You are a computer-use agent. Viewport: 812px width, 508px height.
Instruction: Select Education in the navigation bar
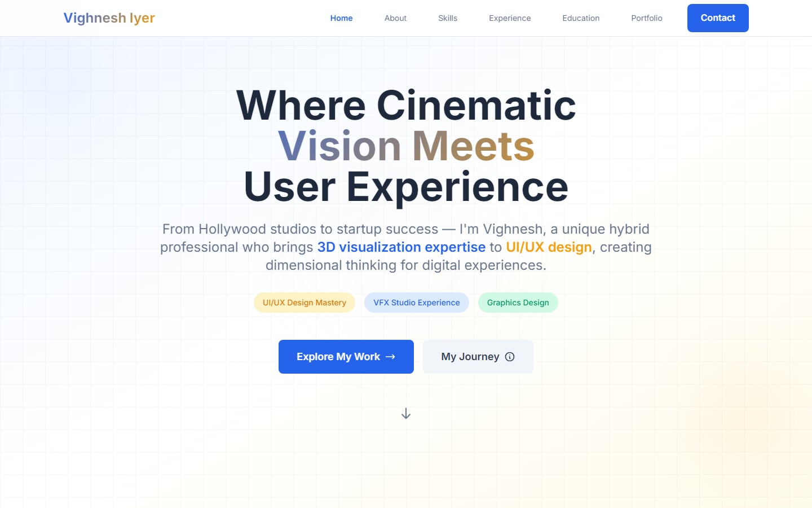point(581,18)
